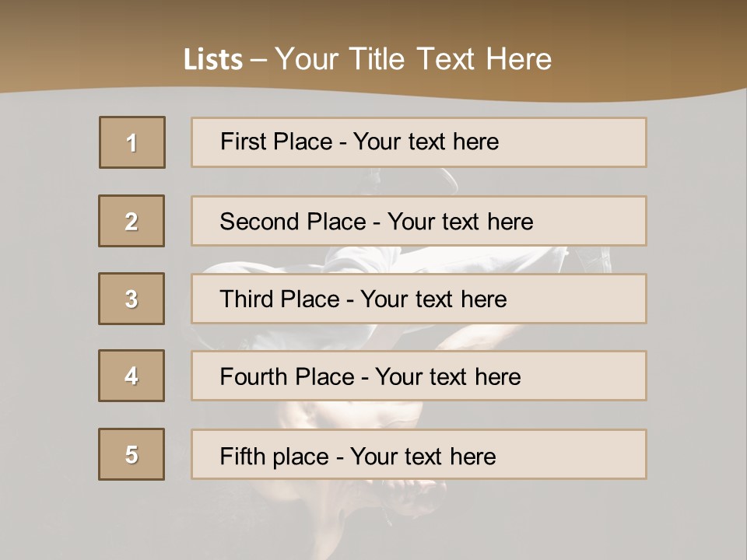The width and height of the screenshot is (747, 560).
Task: Click the word Fifth in the bottom bar
Action: click(244, 456)
